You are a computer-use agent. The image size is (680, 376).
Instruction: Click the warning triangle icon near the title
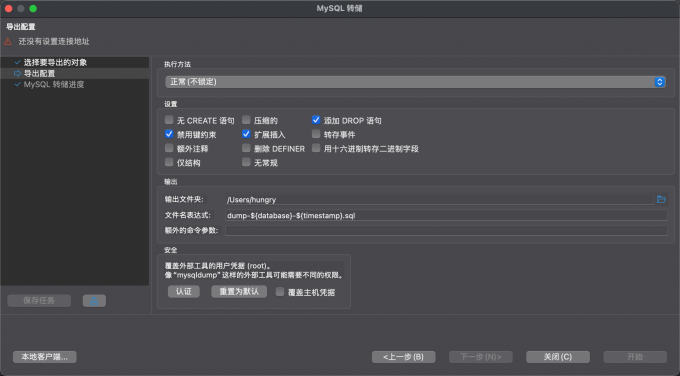tap(8, 42)
